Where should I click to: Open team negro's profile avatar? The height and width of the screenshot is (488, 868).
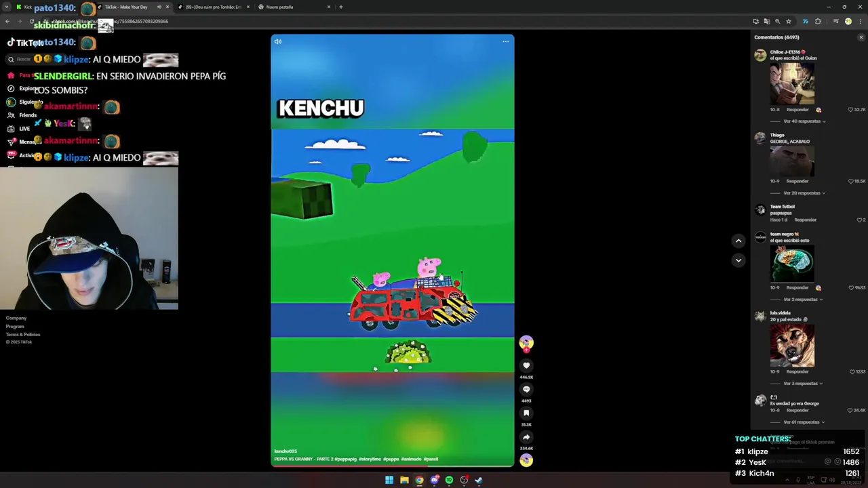tap(760, 237)
